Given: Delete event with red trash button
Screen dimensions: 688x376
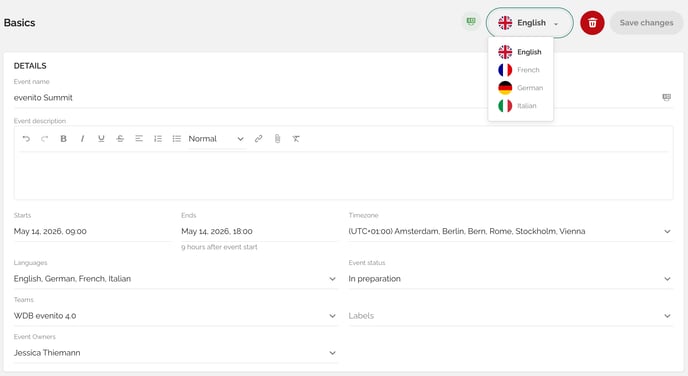Looking at the screenshot, I should tap(592, 23).
